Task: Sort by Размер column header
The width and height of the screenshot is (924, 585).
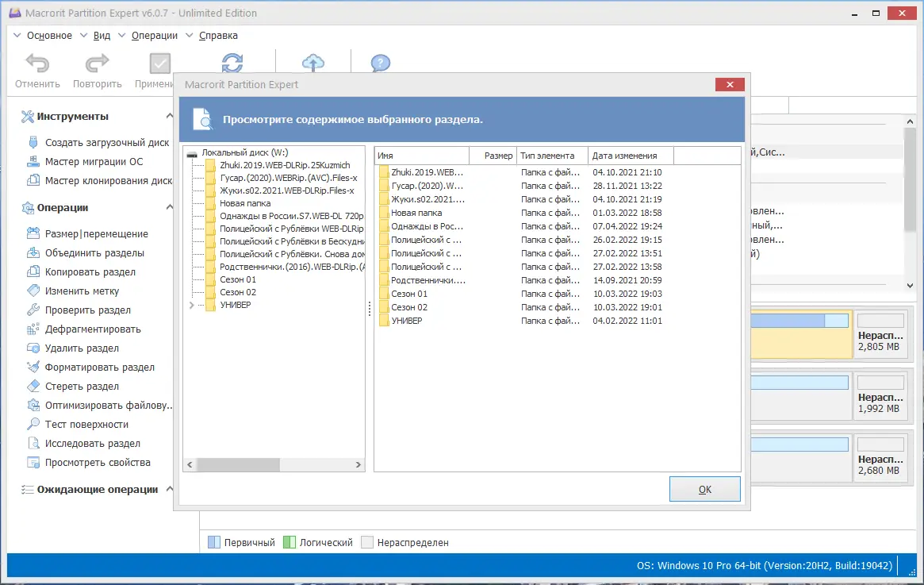Action: tap(493, 156)
